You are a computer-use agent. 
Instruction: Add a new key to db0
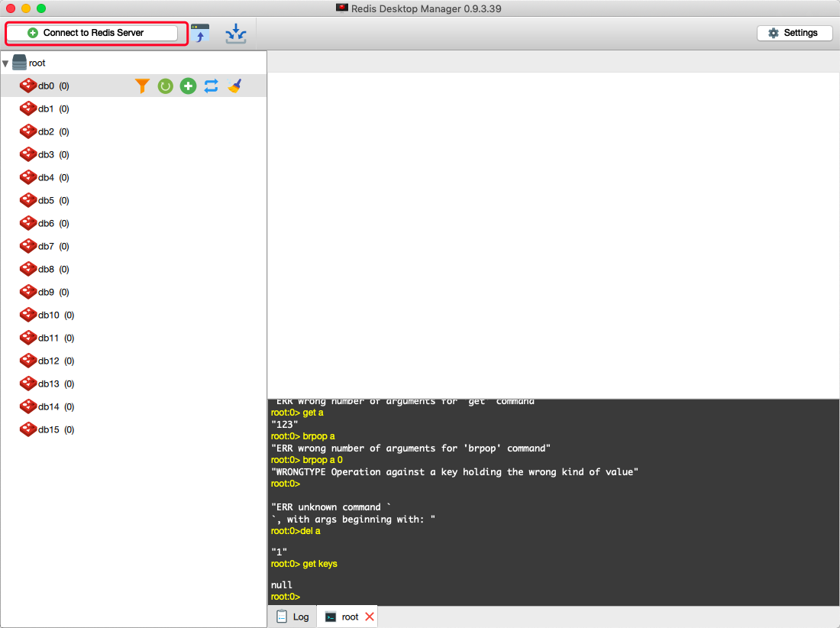point(188,86)
